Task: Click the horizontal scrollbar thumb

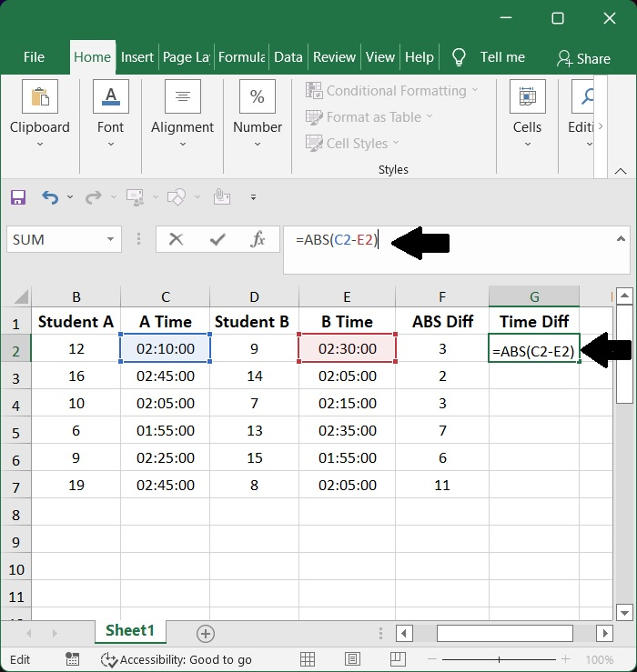Action: tap(505, 633)
